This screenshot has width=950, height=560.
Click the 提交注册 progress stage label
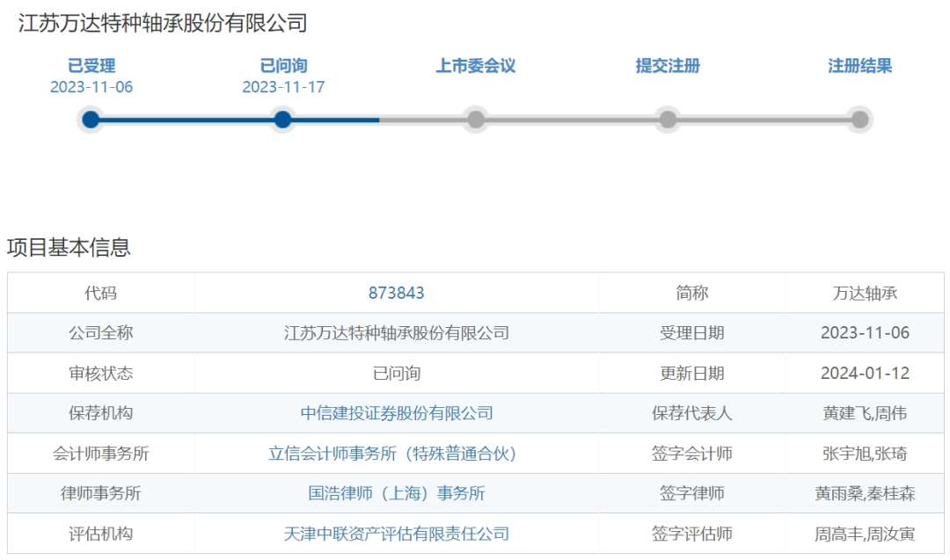[x=668, y=65]
